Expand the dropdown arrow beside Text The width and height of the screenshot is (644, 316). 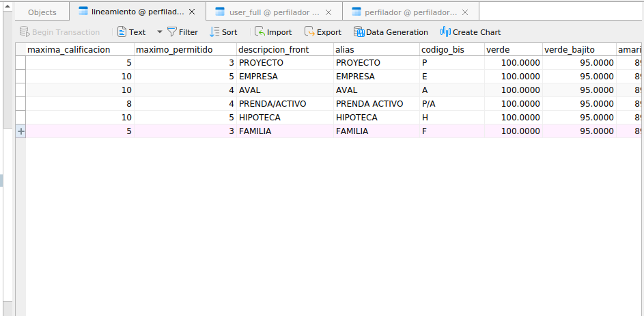[160, 32]
